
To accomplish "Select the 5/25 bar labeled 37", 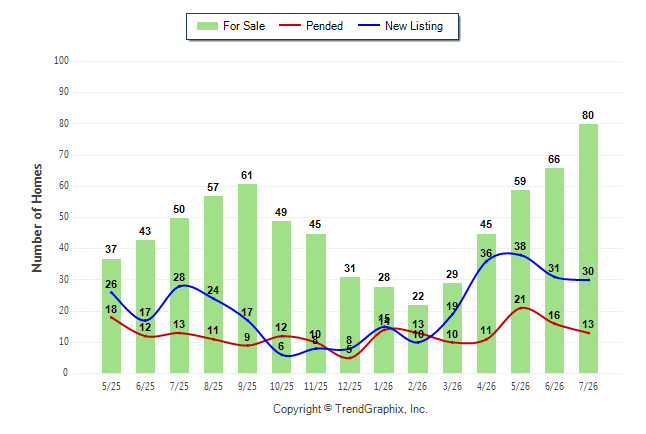I will point(111,316).
